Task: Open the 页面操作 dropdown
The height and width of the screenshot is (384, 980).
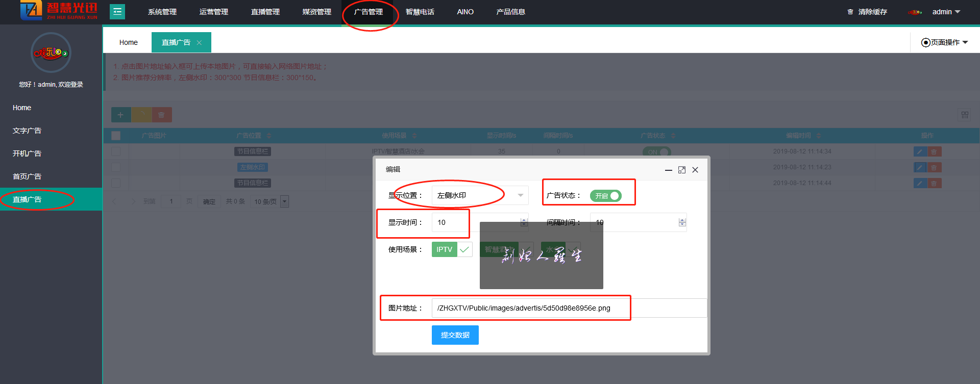Action: pos(944,42)
